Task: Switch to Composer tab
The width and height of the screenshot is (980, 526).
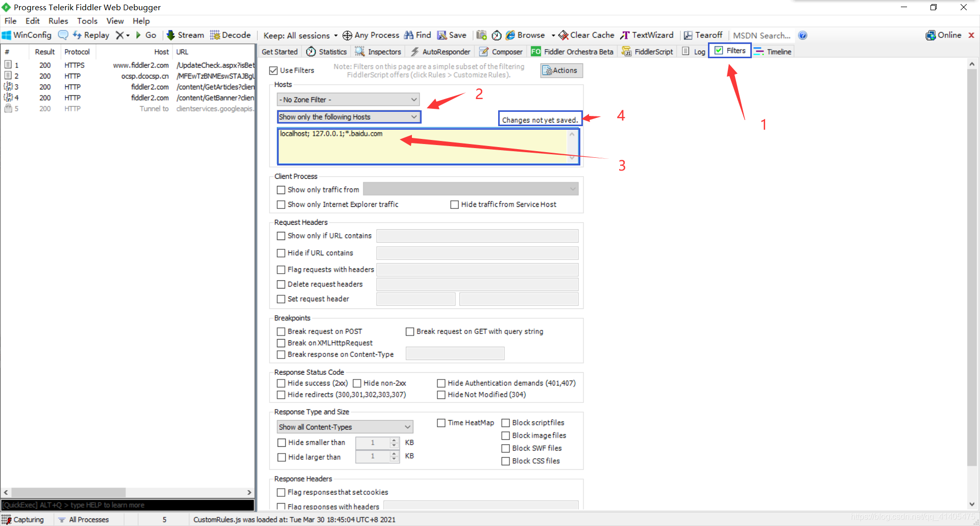Action: (501, 52)
